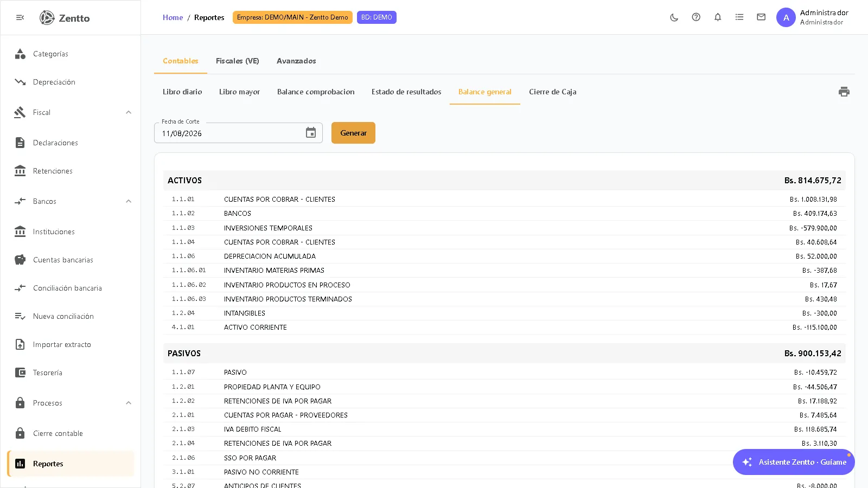Click the Nueva conciliación checklist icon
Screen dimensions: 868x488
pos(20,316)
